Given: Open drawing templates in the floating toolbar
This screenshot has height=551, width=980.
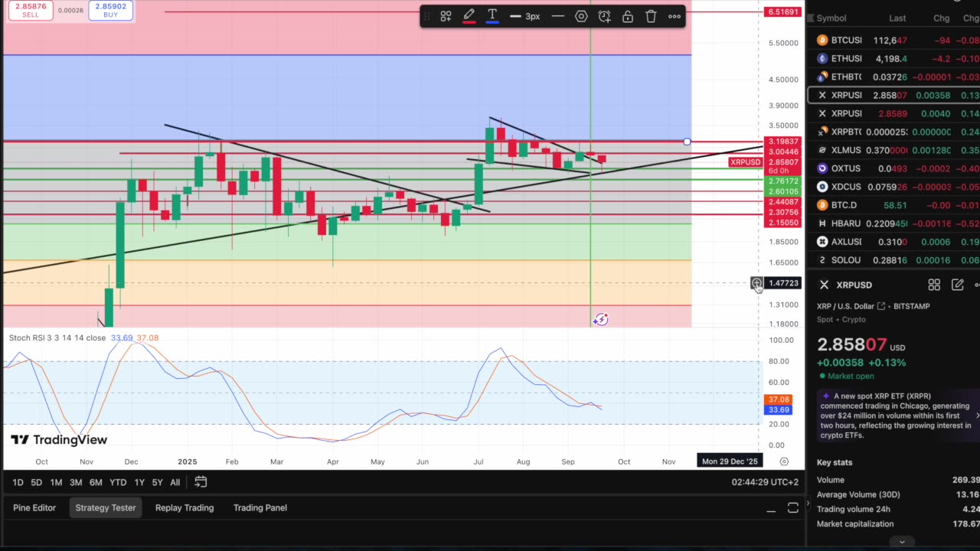Looking at the screenshot, I should (446, 16).
